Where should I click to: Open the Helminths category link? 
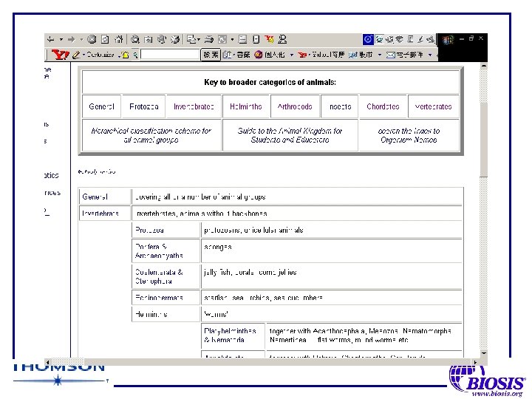(246, 106)
